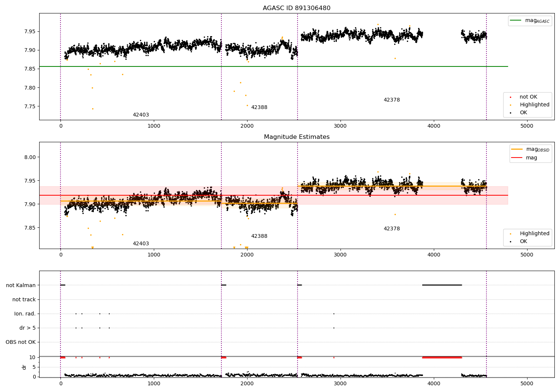This screenshot has height=392, width=560.
Task: Click the y-axis tick '7.95' in the top plot
Action: point(30,31)
